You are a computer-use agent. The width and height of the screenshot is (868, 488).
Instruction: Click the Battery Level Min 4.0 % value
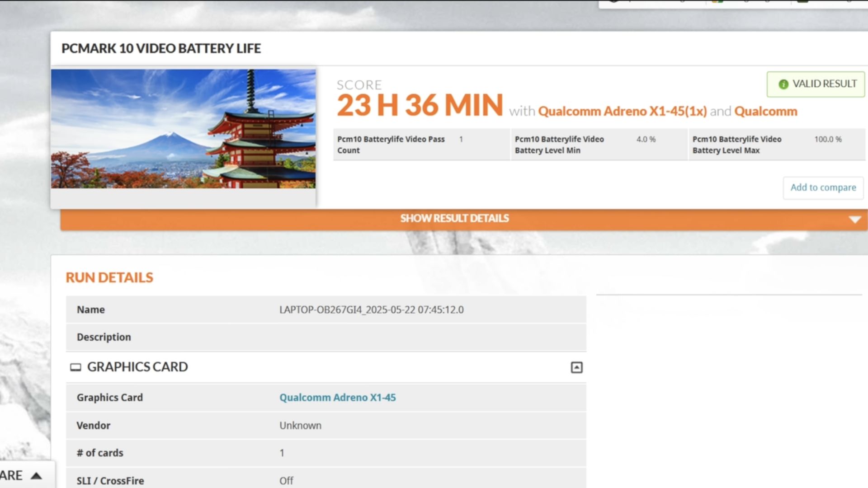point(646,139)
